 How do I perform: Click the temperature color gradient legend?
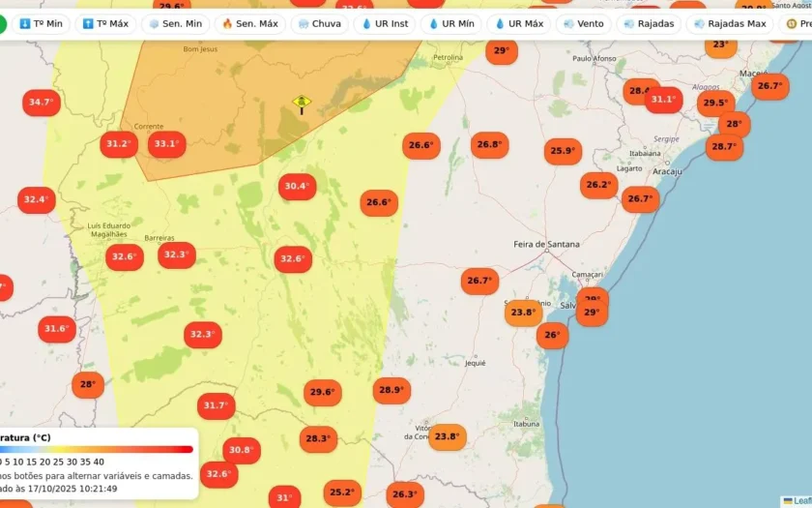coord(97,449)
